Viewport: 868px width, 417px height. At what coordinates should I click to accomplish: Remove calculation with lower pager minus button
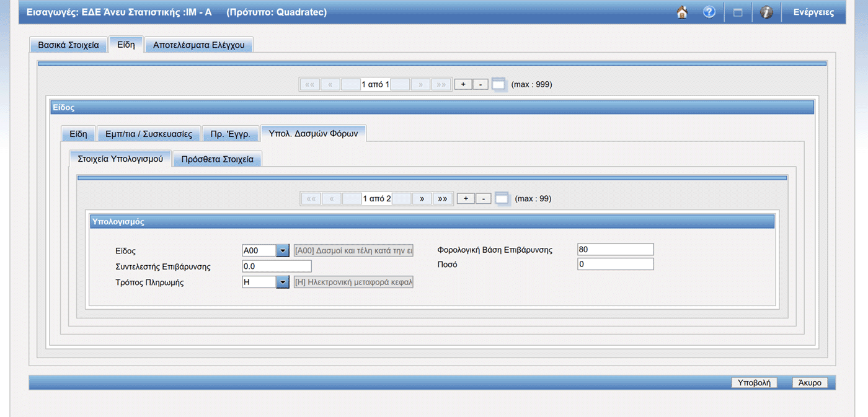click(x=483, y=198)
